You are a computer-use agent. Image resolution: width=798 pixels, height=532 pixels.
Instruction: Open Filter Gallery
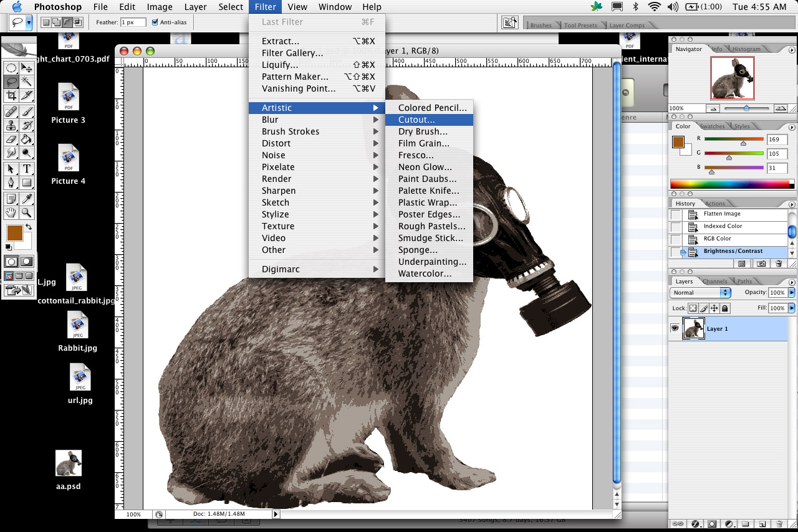click(317, 53)
